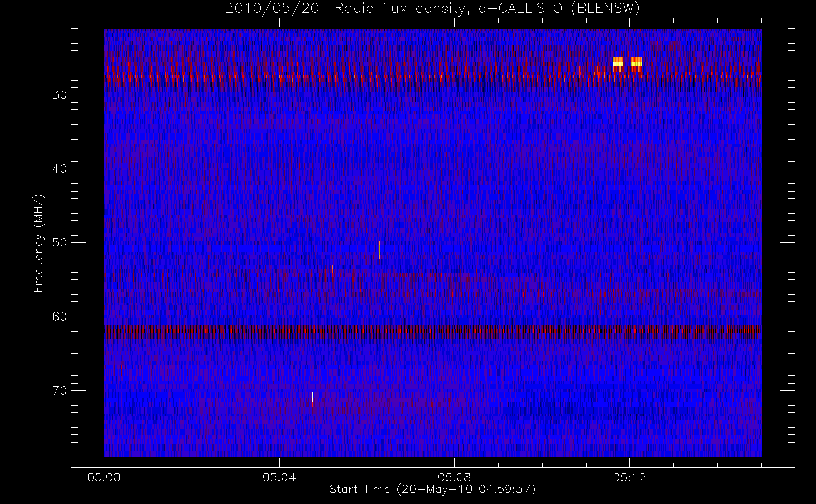Click the 30 MHz frequency tick label
Image resolution: width=816 pixels, height=504 pixels.
tap(60, 95)
